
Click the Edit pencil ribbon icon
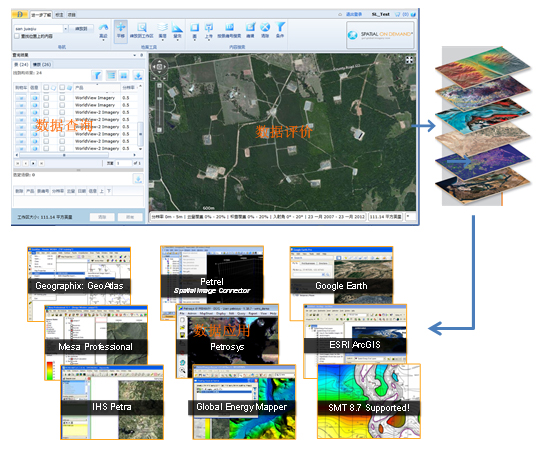point(250,27)
